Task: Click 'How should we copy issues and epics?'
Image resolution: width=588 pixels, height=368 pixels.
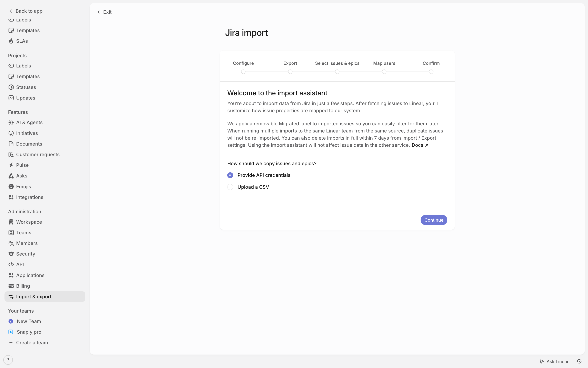Action: pyautogui.click(x=272, y=164)
